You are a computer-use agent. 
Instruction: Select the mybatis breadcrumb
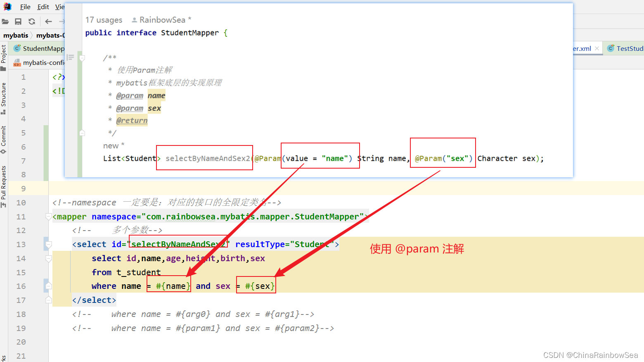tap(16, 35)
